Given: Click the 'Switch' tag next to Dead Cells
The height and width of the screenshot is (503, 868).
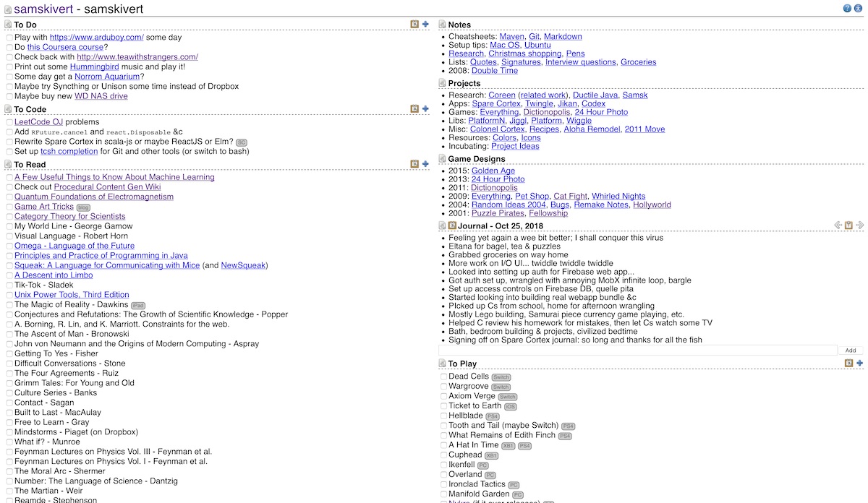Looking at the screenshot, I should pos(501,377).
